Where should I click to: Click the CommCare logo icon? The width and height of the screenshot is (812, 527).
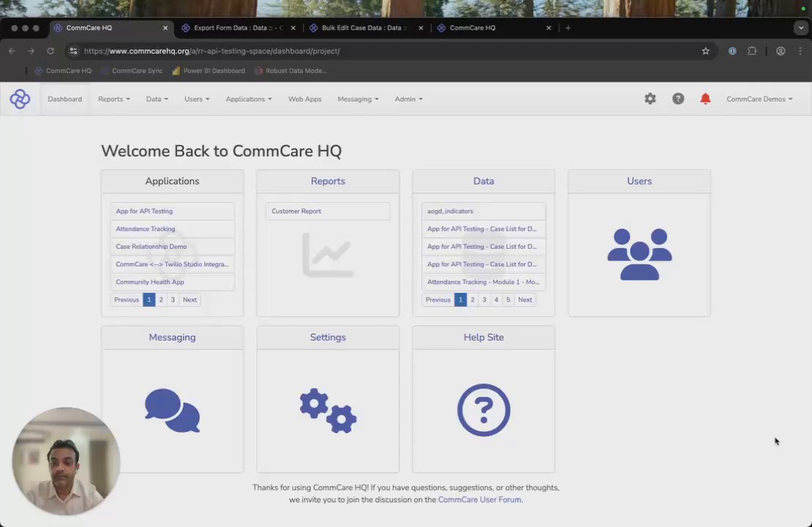click(20, 99)
